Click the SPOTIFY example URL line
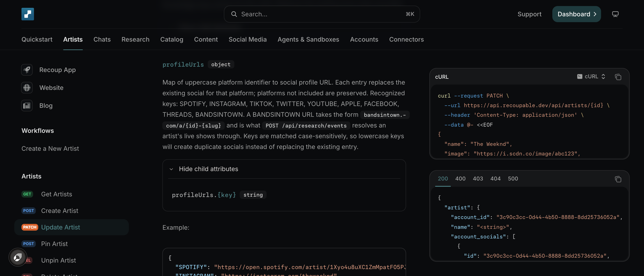 (290, 267)
